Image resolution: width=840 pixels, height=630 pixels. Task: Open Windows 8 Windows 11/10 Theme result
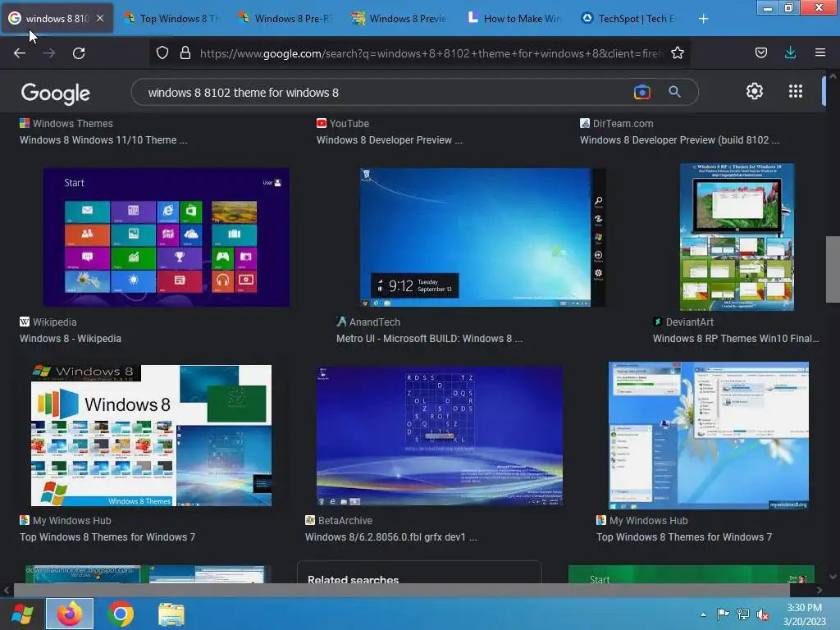point(103,139)
